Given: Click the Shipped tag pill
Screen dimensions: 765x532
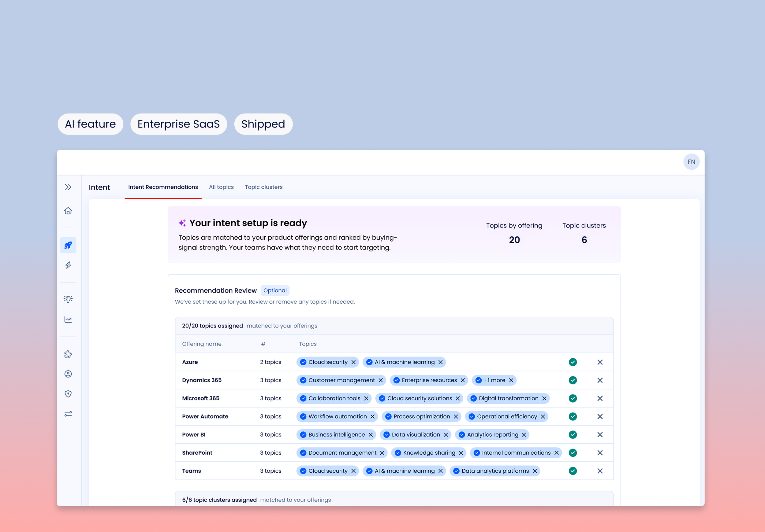Looking at the screenshot, I should [x=263, y=124].
